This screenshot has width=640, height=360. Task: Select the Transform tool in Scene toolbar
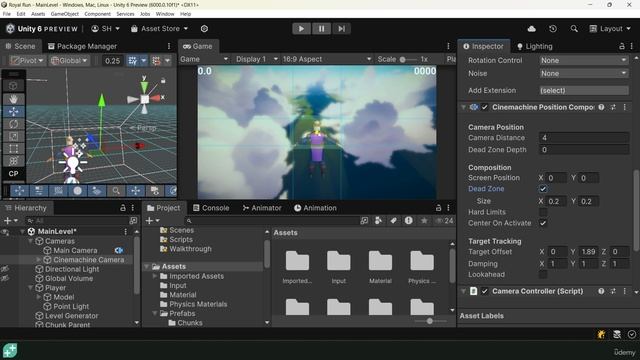13,161
